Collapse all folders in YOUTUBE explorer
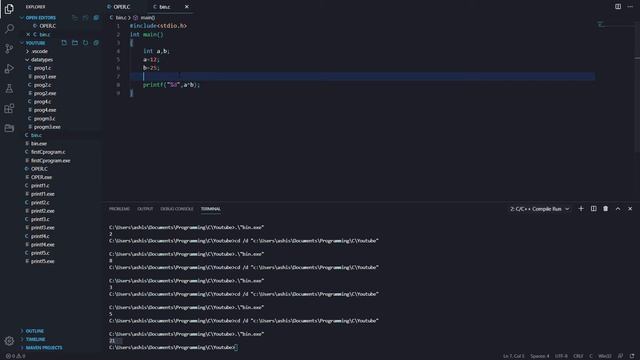640x360 pixels. coord(96,43)
